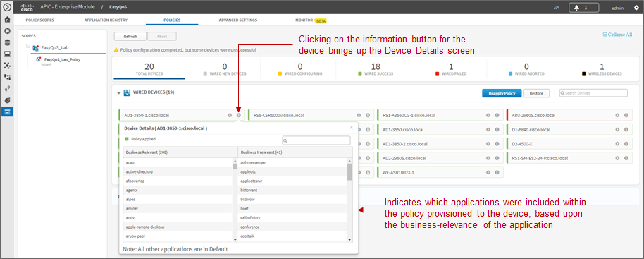Switch to the Application Registry tab

[106, 20]
